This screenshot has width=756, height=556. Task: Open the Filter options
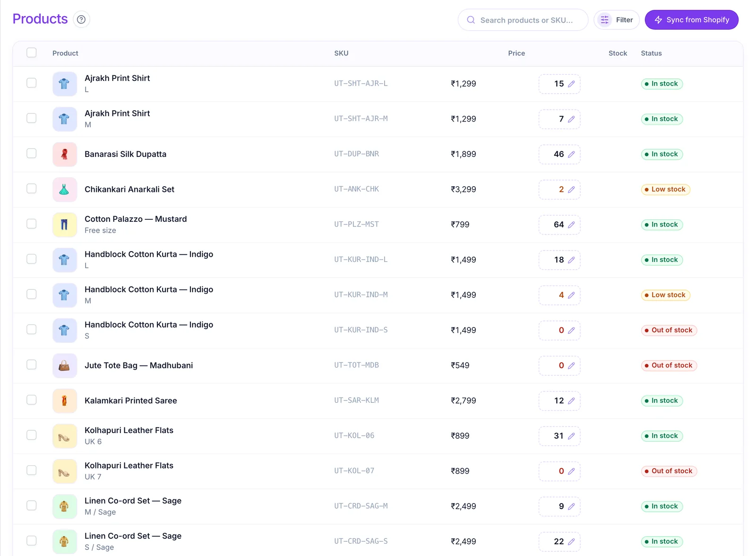(616, 20)
